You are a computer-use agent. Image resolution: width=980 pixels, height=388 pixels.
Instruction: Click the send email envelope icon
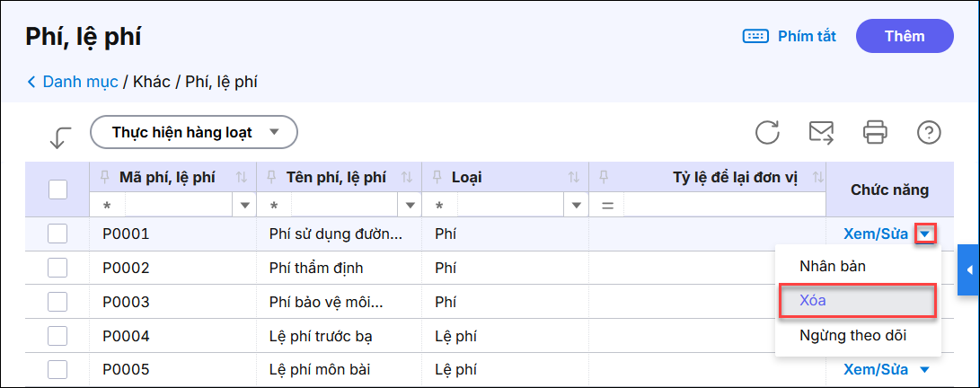coord(821,133)
